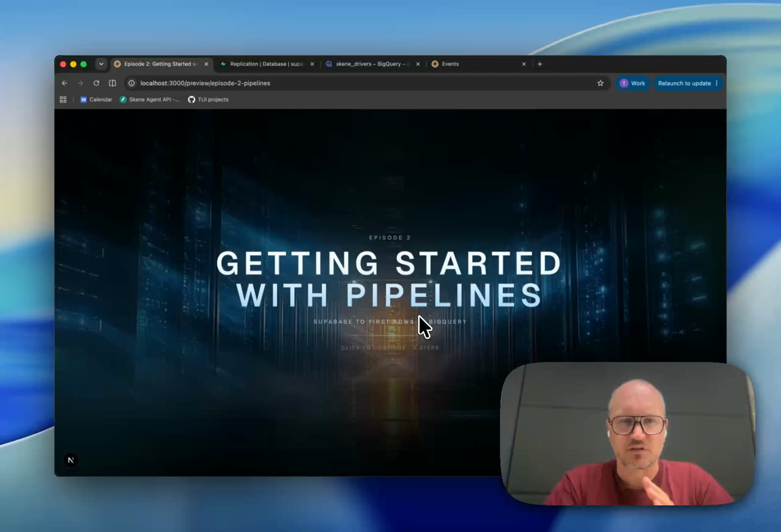
Task: Switch to the Replication | Database tab
Action: tap(266, 64)
